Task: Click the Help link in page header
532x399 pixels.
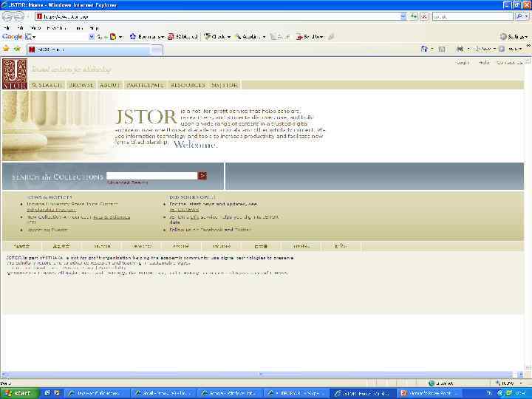Action: pyautogui.click(x=484, y=62)
